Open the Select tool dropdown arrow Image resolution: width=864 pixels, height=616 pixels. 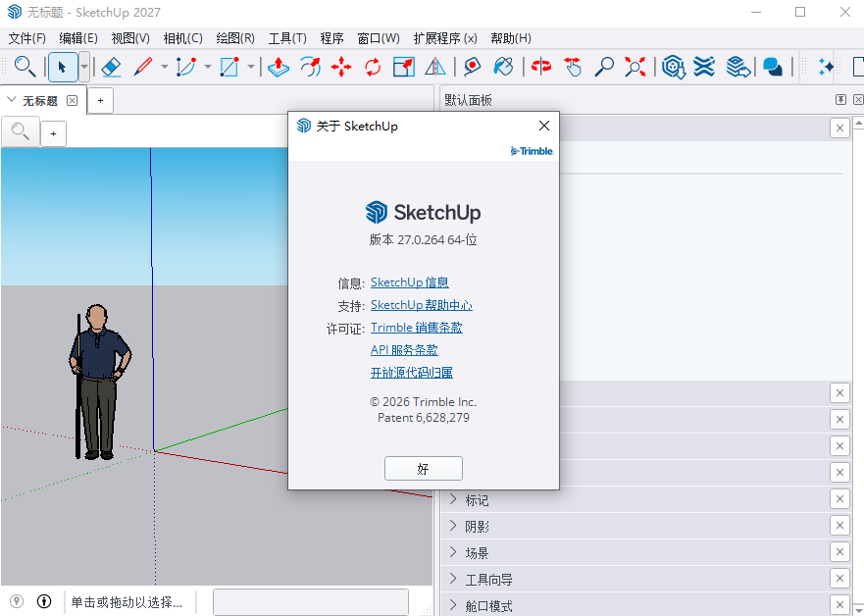(x=84, y=68)
